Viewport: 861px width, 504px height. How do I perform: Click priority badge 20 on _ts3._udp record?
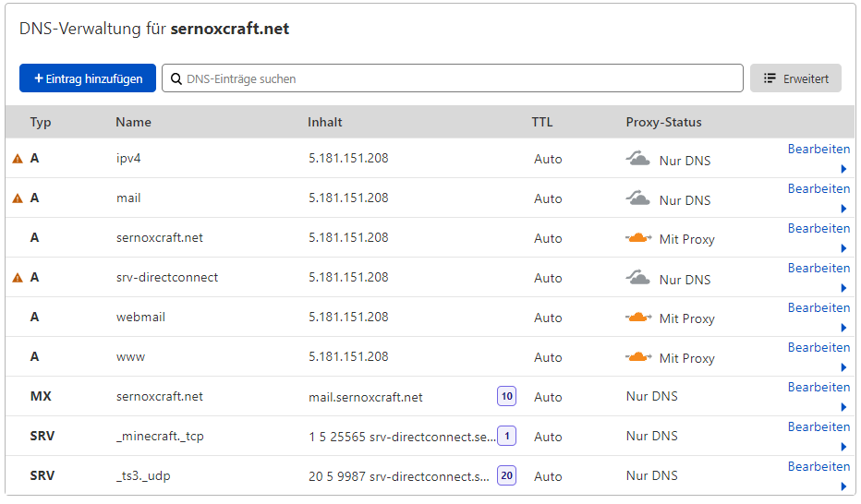506,475
